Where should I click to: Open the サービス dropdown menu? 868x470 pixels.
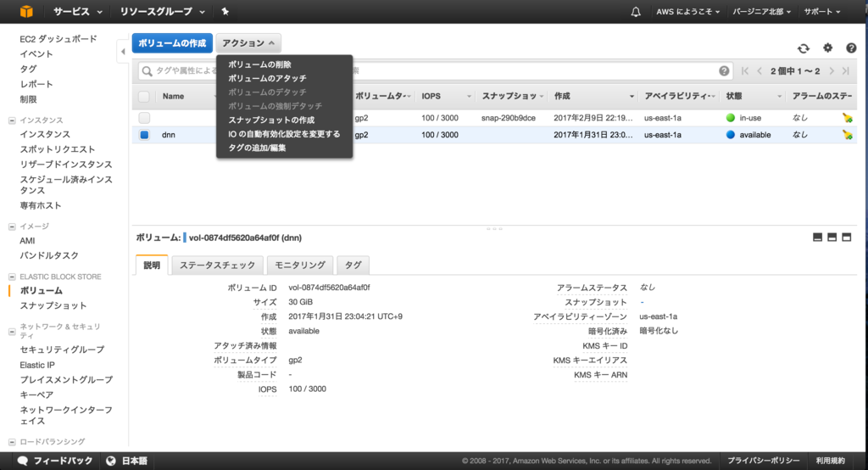pyautogui.click(x=77, y=11)
